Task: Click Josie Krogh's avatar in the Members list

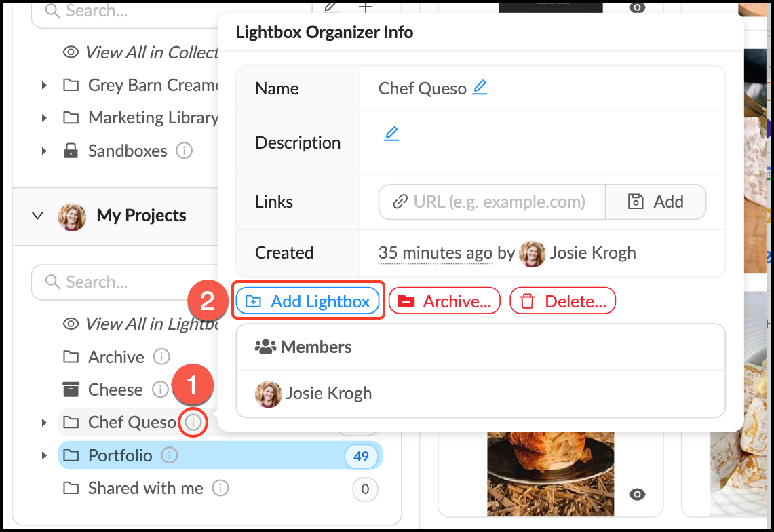Action: (x=268, y=393)
